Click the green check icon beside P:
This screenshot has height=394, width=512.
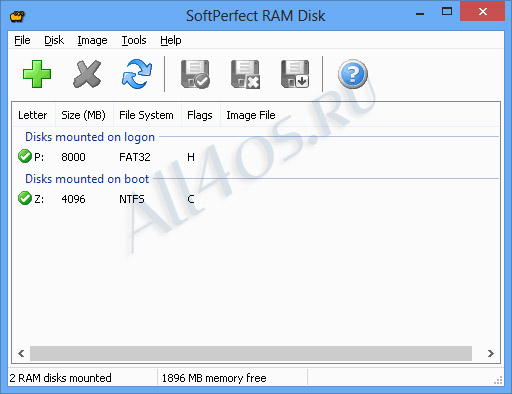click(25, 156)
